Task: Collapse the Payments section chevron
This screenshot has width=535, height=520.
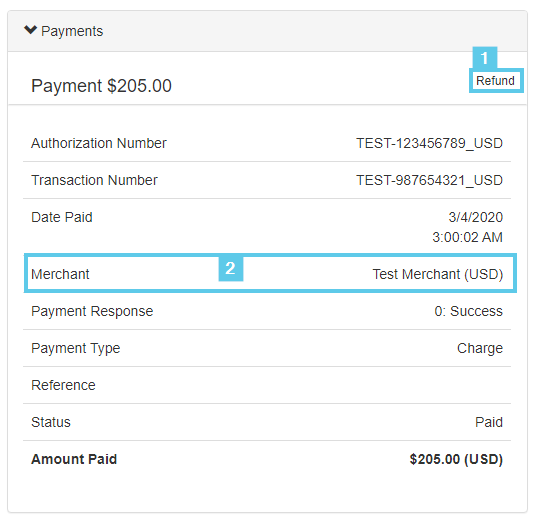Action: [30, 30]
